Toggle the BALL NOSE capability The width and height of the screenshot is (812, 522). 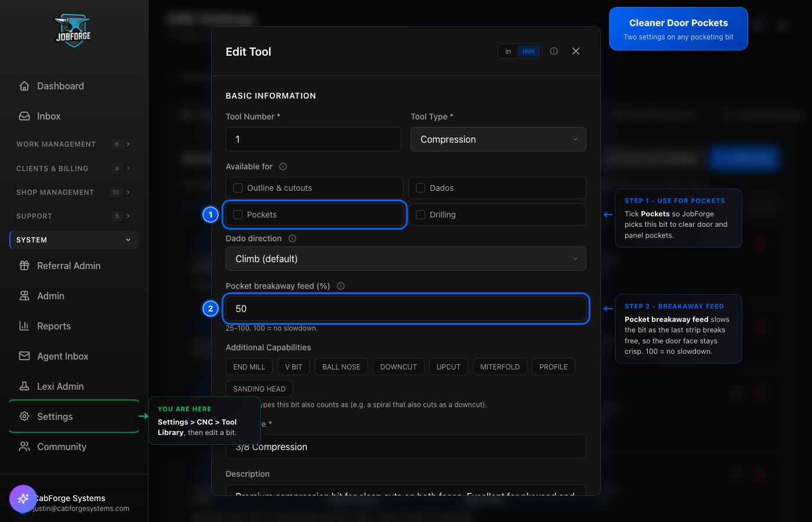click(x=342, y=367)
